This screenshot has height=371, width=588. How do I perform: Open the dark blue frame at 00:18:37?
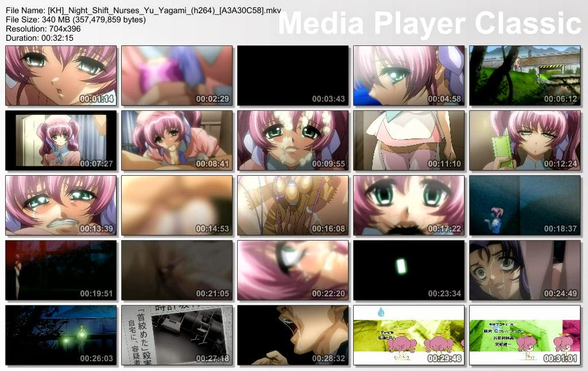tap(525, 206)
